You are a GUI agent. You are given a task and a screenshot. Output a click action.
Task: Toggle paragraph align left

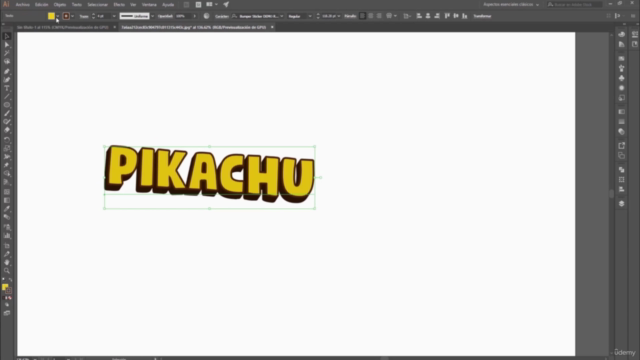pyautogui.click(x=362, y=16)
